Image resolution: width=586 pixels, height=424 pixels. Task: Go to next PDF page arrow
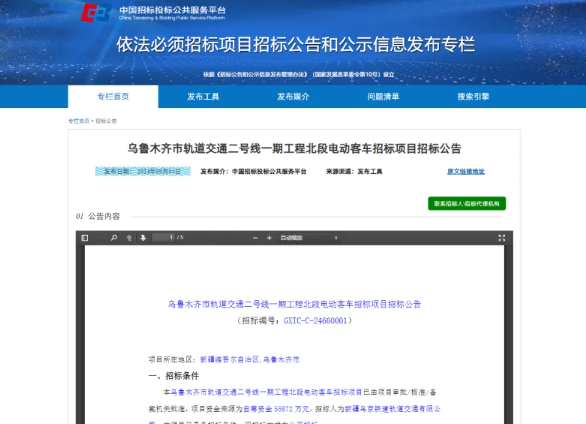[x=143, y=238]
